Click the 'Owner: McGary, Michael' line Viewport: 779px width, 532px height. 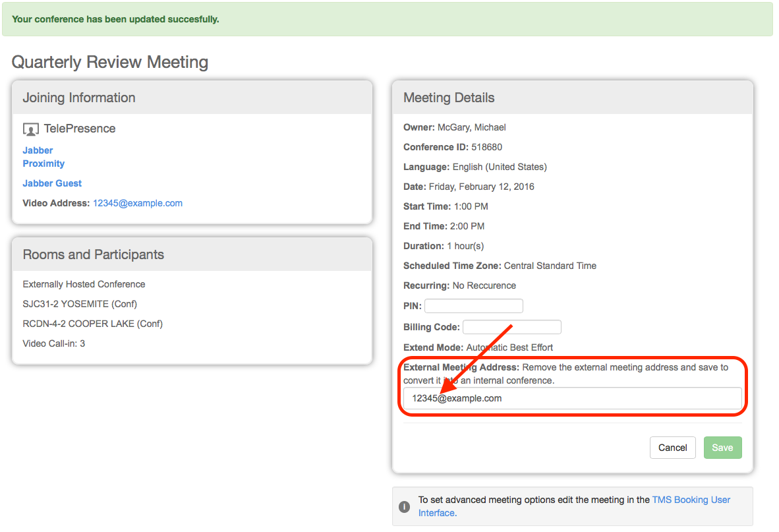pyautogui.click(x=455, y=127)
